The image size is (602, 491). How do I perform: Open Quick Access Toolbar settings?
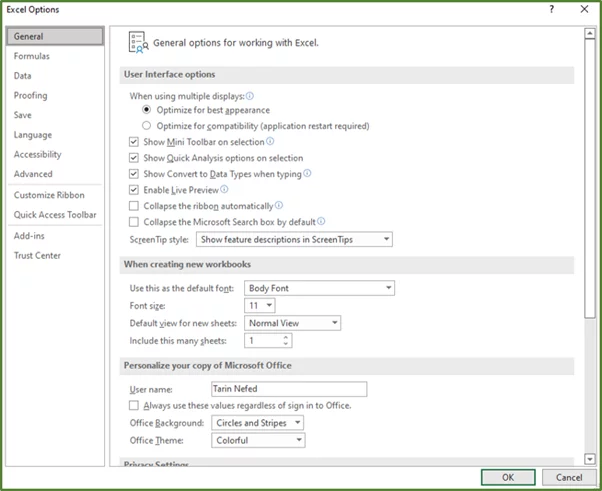click(55, 215)
